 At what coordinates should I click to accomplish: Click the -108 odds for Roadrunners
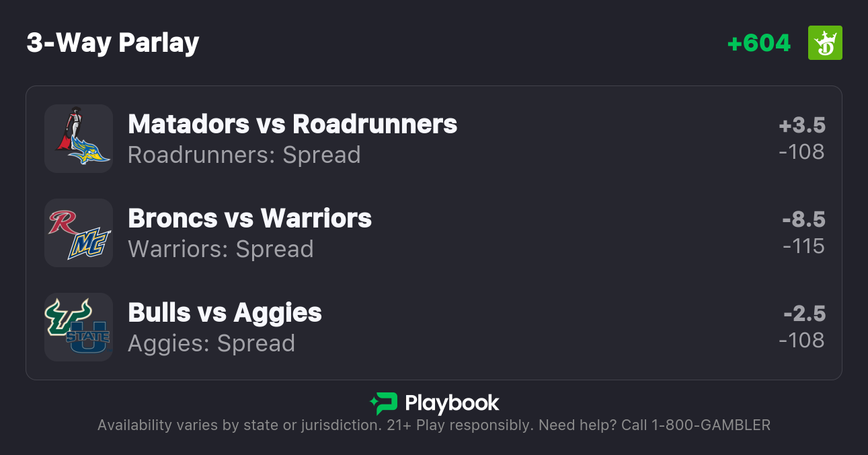[x=801, y=152]
